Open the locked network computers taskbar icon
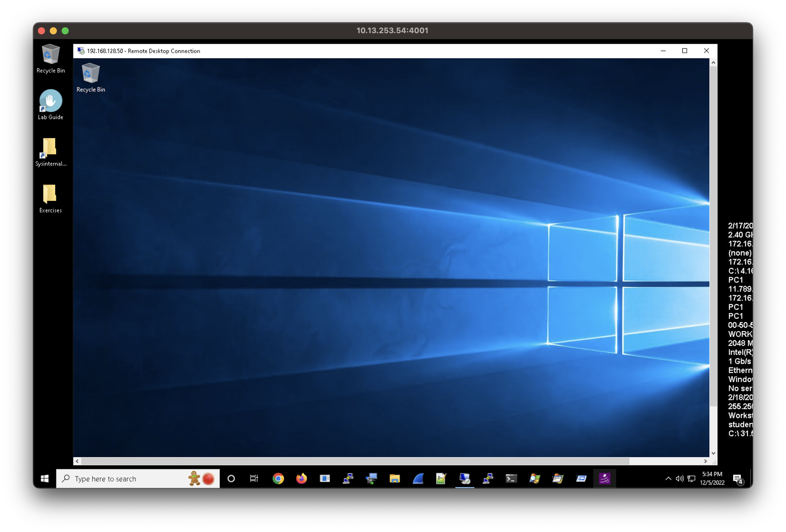The height and width of the screenshot is (532, 786). pos(371,478)
